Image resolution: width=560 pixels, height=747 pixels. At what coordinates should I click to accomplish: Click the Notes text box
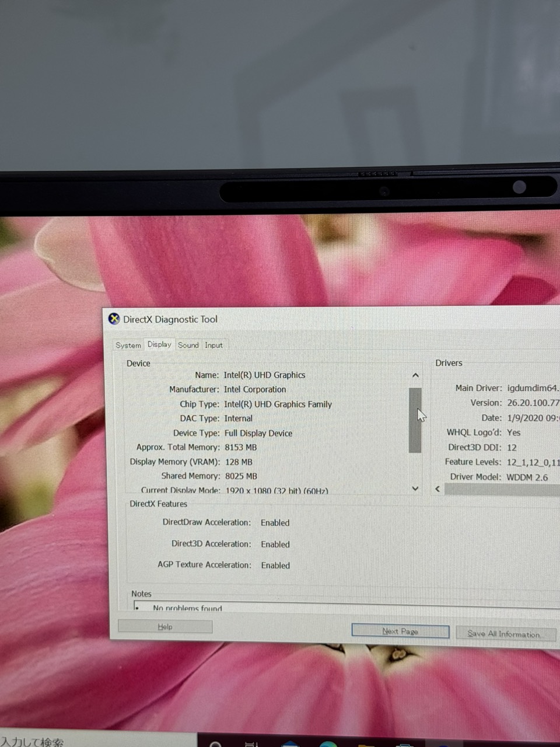pyautogui.click(x=346, y=606)
